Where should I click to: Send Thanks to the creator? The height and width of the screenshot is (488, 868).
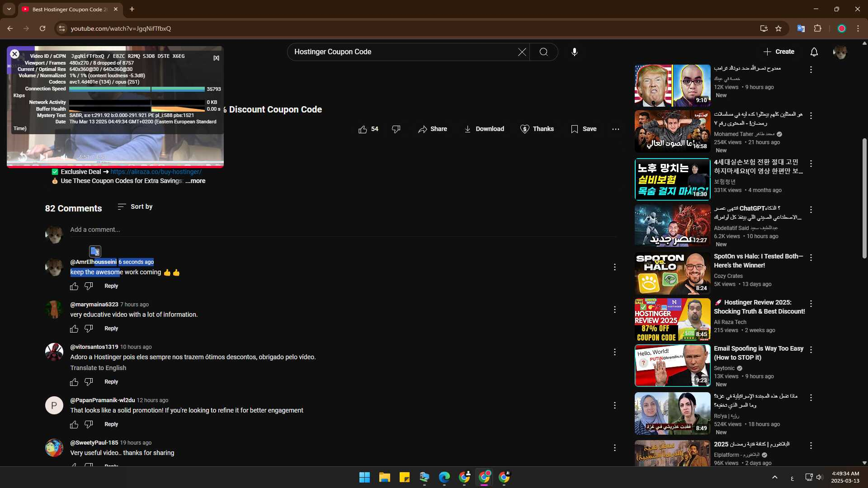pyautogui.click(x=537, y=129)
